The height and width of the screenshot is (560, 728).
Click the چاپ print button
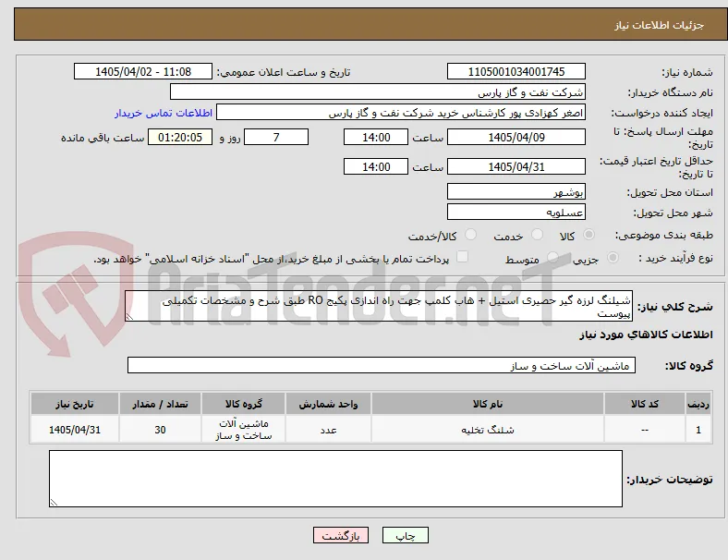point(406,535)
